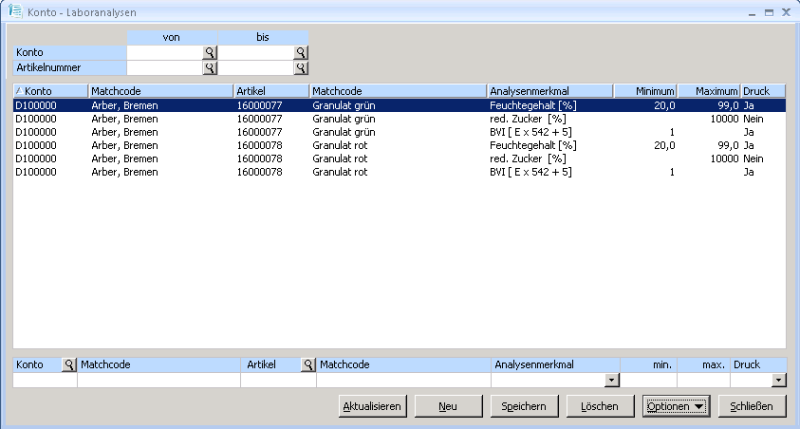Click the Konto von input field
Viewport: 800px width, 429px height.
tap(164, 52)
